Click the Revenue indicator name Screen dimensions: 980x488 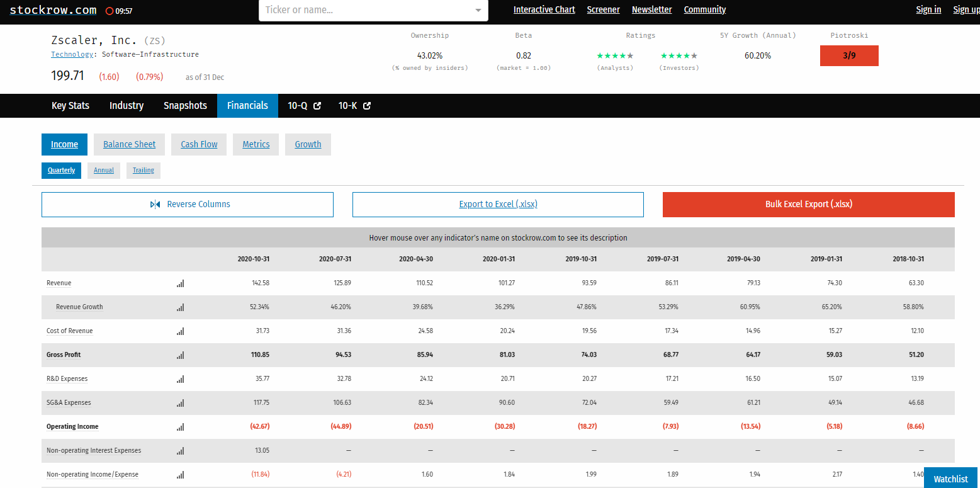click(x=59, y=283)
